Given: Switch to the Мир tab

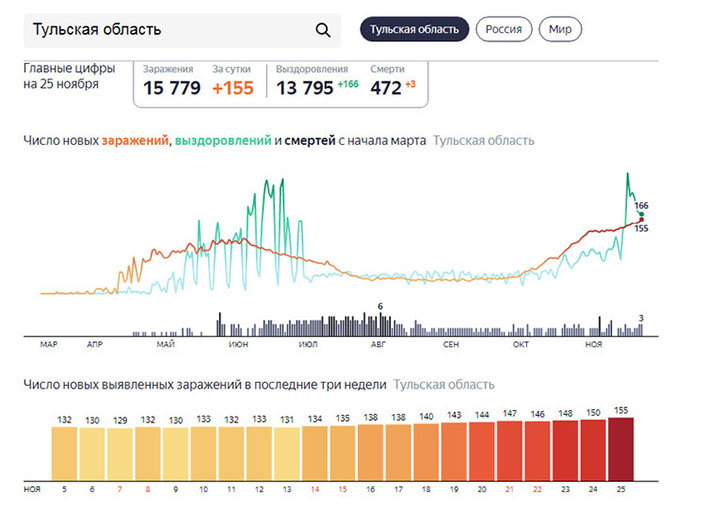Looking at the screenshot, I should coord(560,29).
